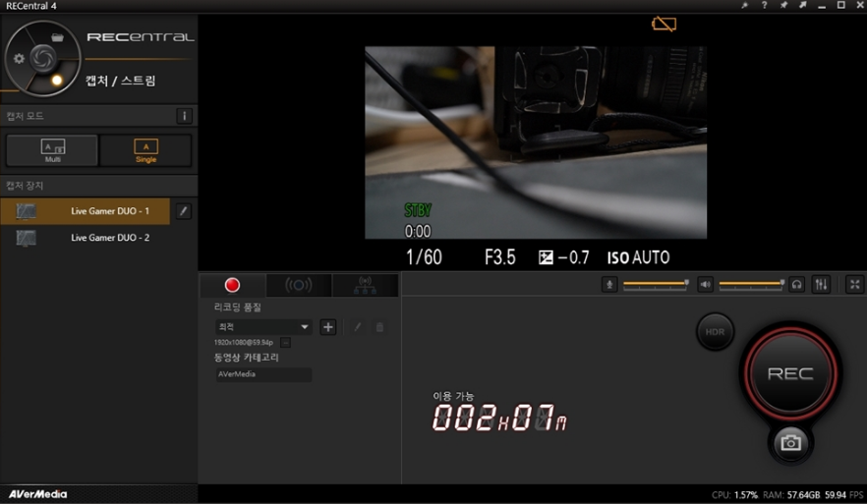Image resolution: width=867 pixels, height=504 pixels.
Task: Start recording with the REC button
Action: pyautogui.click(x=790, y=374)
